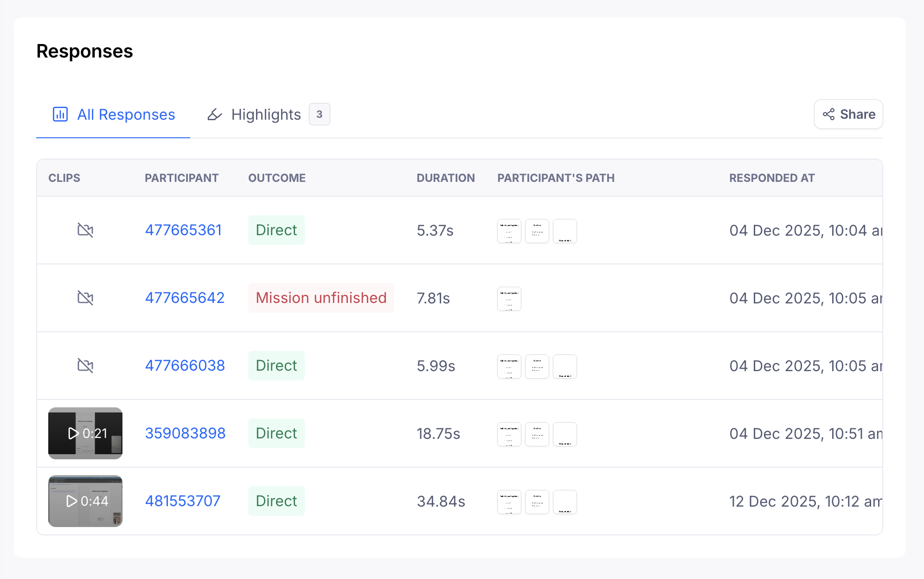Click share icon in Share button
Image resolution: width=924 pixels, height=579 pixels.
pyautogui.click(x=828, y=114)
